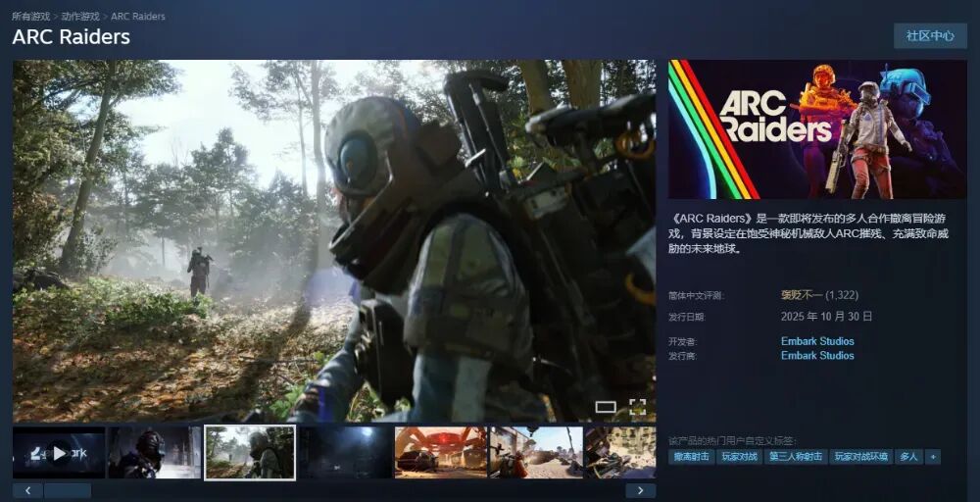Viewport: 980px width, 502px height.
Task: Open 动作游戏 breadcrumb category
Action: pyautogui.click(x=80, y=17)
